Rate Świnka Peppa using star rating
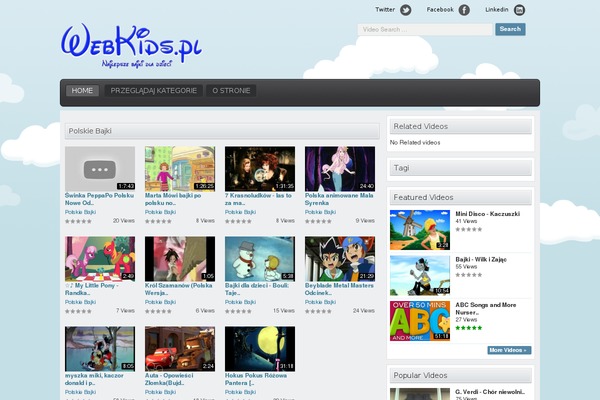600x400 pixels. tap(78, 221)
